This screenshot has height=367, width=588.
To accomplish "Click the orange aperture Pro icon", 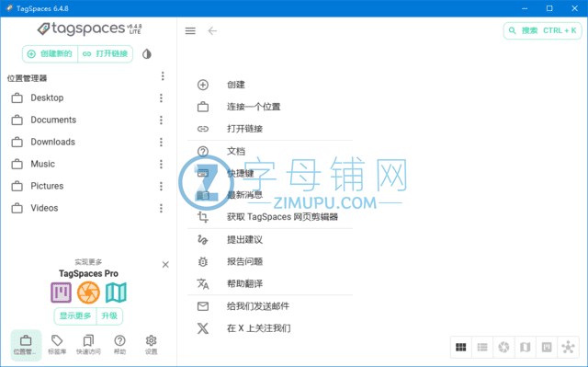I will (88, 292).
